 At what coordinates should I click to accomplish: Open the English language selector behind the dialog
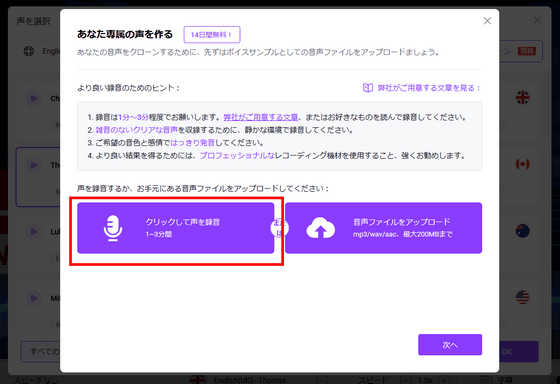(39, 51)
